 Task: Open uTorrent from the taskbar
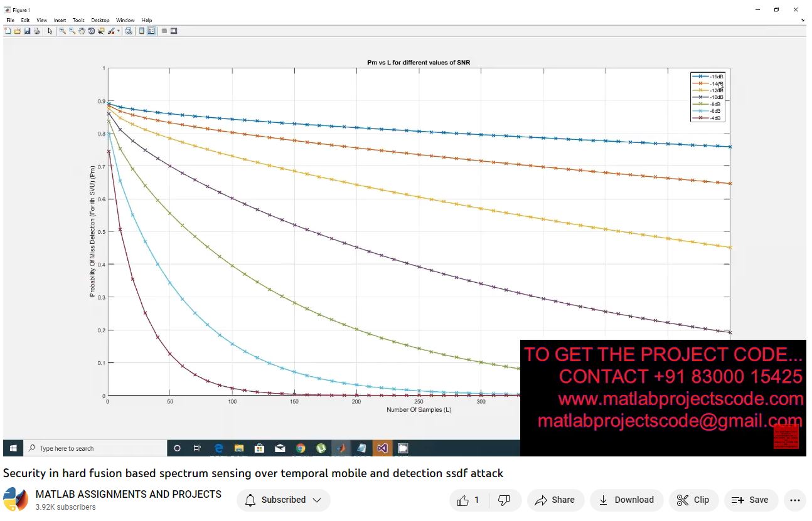tap(321, 448)
